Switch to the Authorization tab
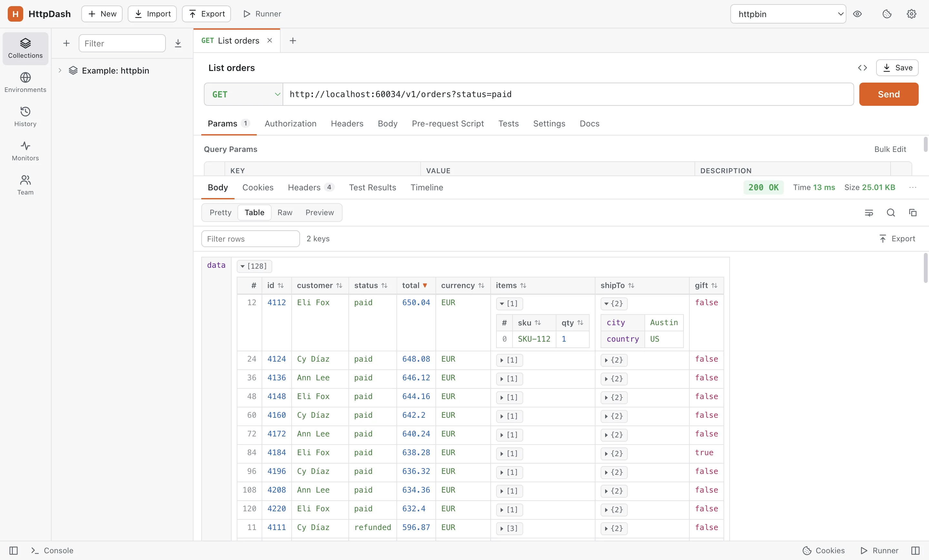 290,124
